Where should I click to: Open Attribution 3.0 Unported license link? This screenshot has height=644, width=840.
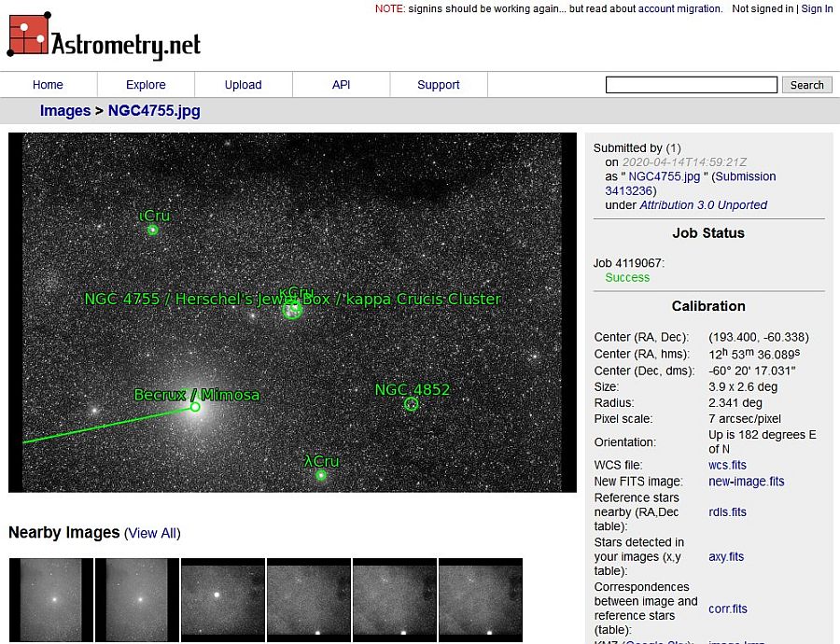click(x=703, y=205)
